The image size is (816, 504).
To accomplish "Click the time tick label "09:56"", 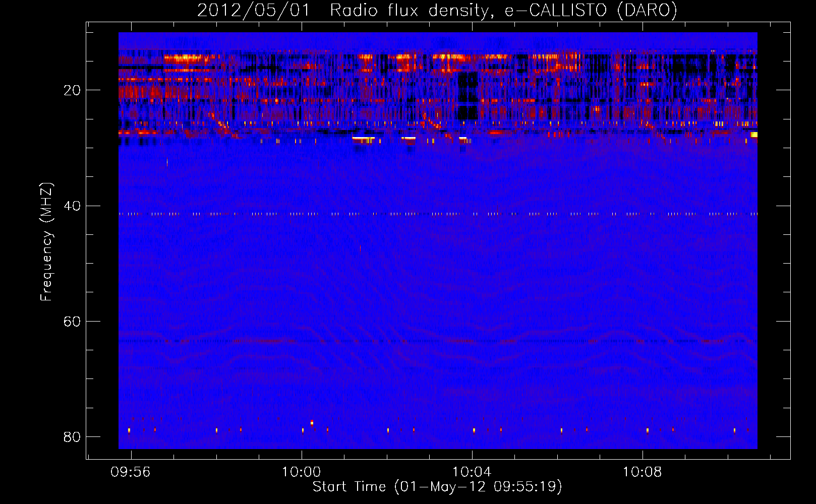I will (x=131, y=472).
